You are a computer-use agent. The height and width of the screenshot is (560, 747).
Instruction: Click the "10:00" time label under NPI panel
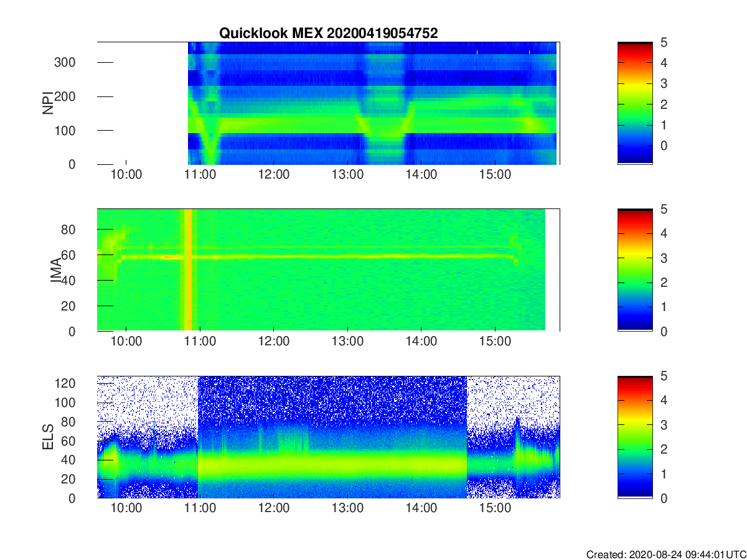(x=126, y=175)
